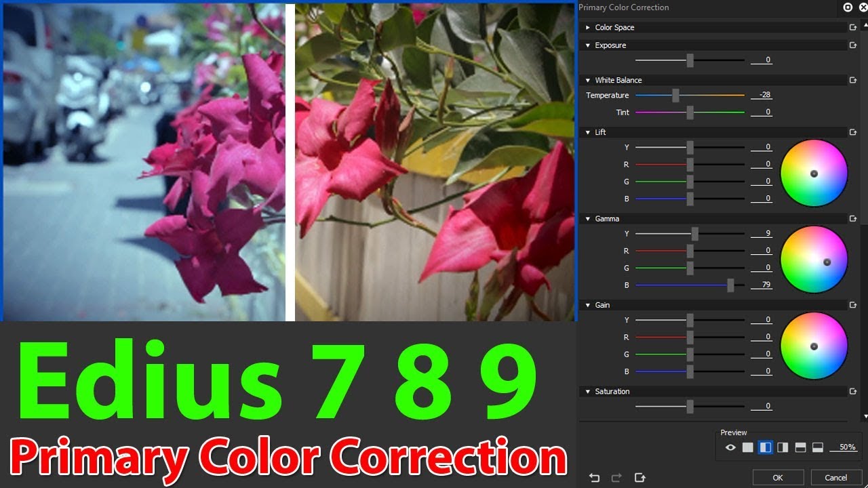Click the Gain color wheel

point(814,346)
